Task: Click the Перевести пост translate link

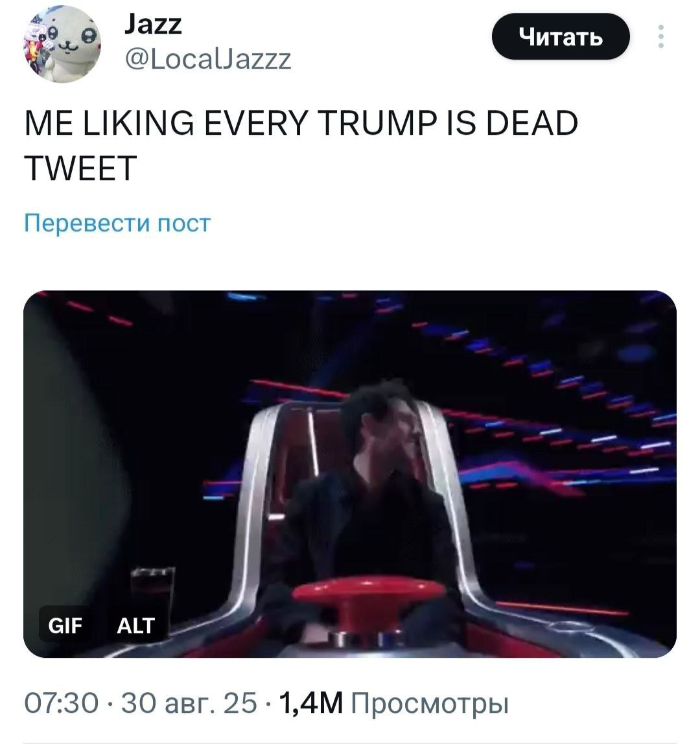Action: coord(117,222)
